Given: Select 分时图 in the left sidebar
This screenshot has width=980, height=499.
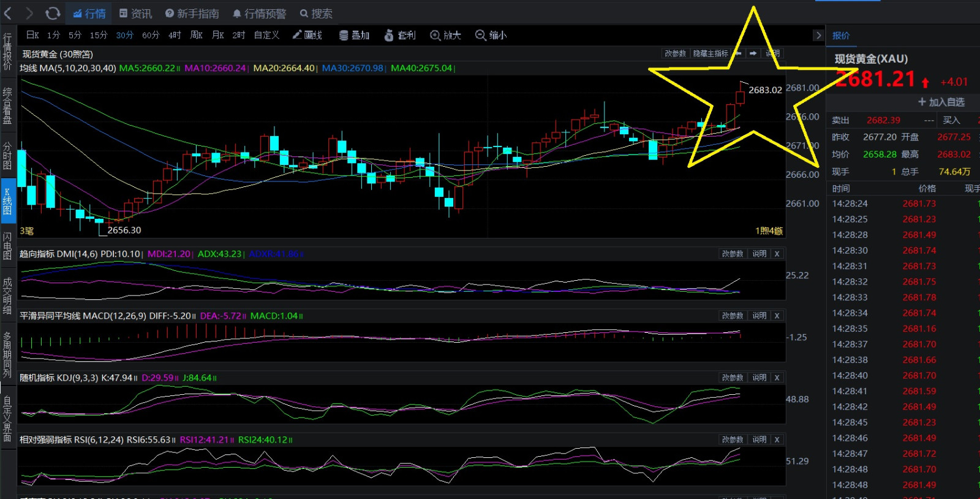Looking at the screenshot, I should [7, 156].
